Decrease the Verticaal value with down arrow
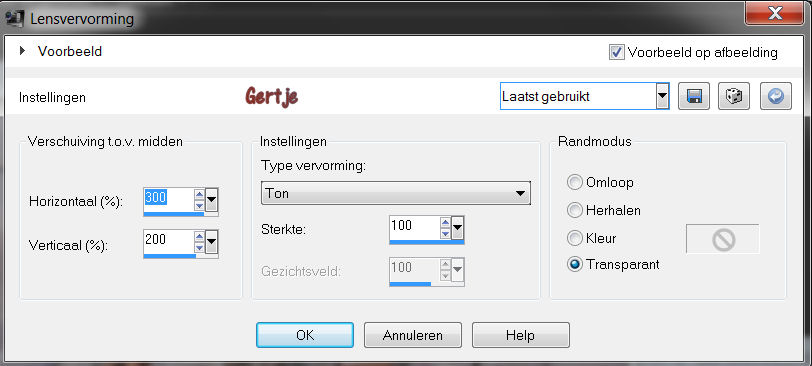The width and height of the screenshot is (812, 366). point(199,247)
